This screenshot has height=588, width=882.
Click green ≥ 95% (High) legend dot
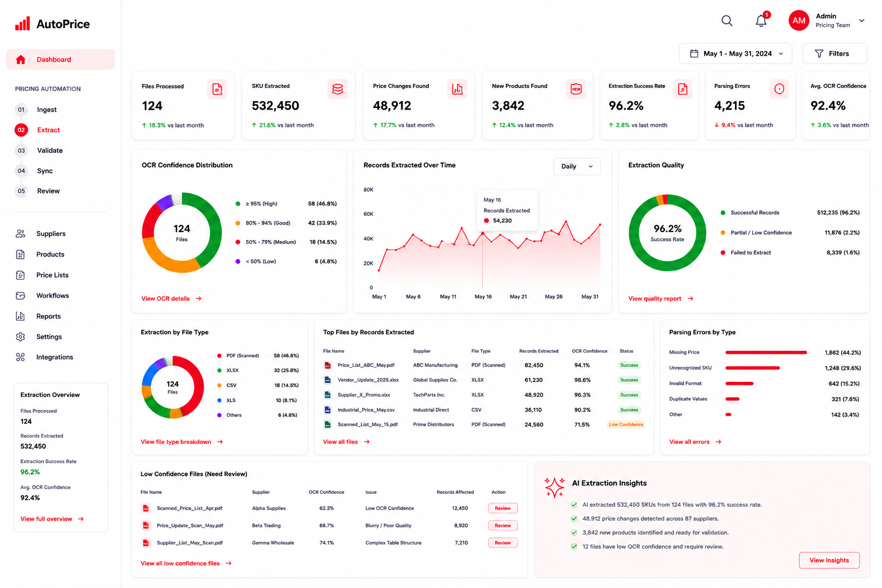point(238,204)
